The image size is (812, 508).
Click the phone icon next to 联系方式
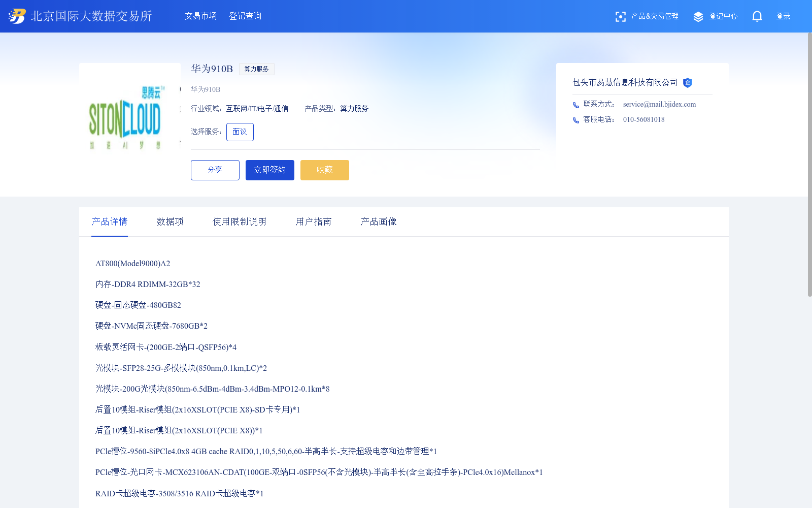point(576,105)
